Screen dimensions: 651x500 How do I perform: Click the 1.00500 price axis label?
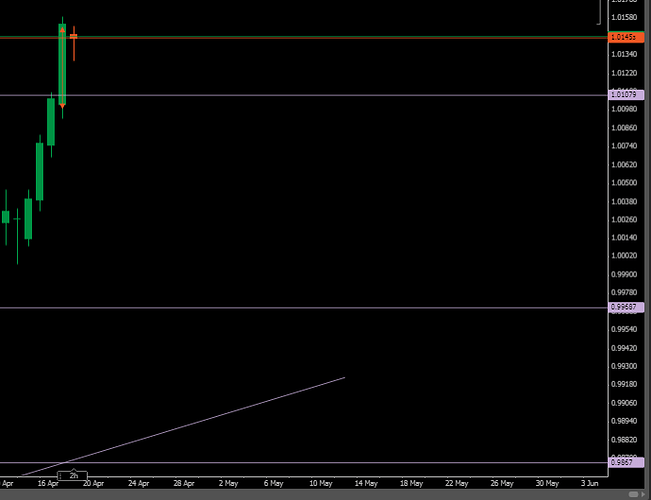[624, 183]
